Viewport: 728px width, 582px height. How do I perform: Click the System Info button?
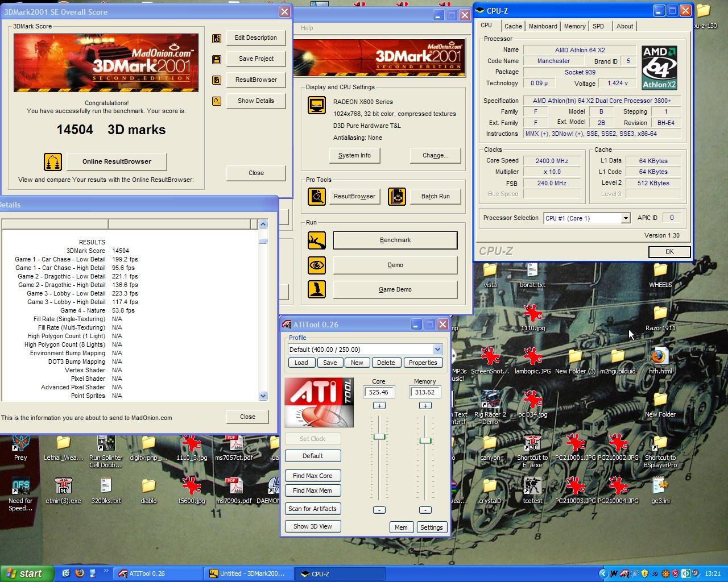tap(354, 156)
